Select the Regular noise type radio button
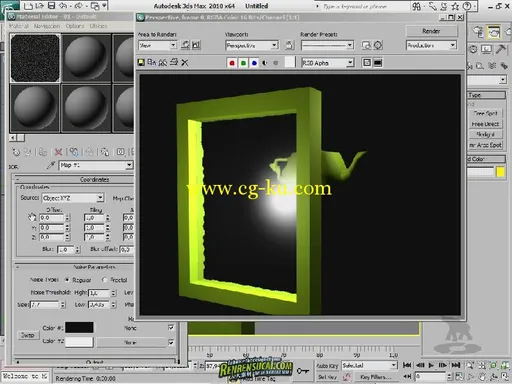 tap(67, 280)
